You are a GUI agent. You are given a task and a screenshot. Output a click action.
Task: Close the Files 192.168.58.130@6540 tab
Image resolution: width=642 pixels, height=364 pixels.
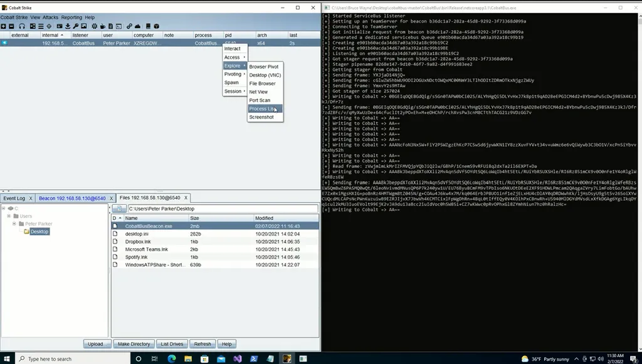(x=186, y=198)
